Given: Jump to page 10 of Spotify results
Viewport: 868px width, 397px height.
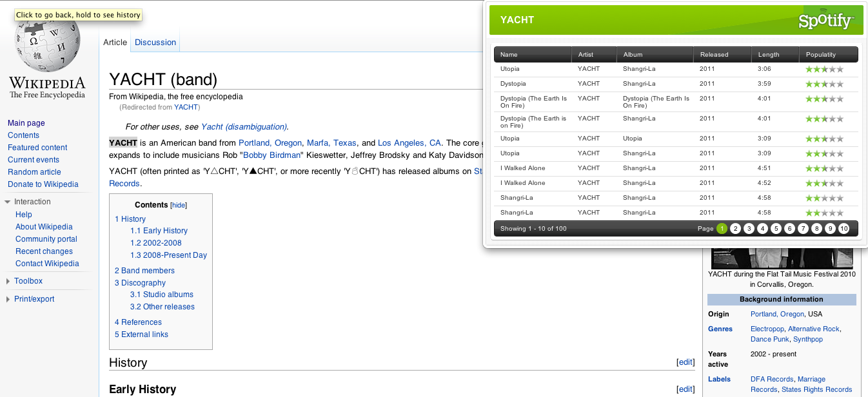Looking at the screenshot, I should coord(843,229).
